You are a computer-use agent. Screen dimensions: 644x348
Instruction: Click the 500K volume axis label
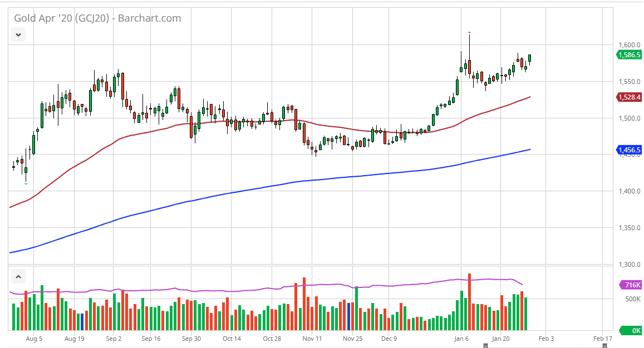pos(628,299)
